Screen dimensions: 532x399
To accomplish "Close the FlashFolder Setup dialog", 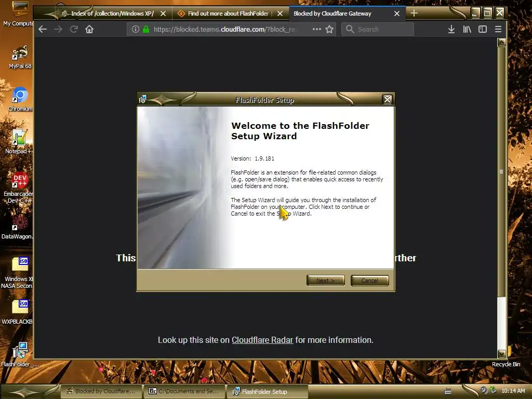I will [387, 99].
